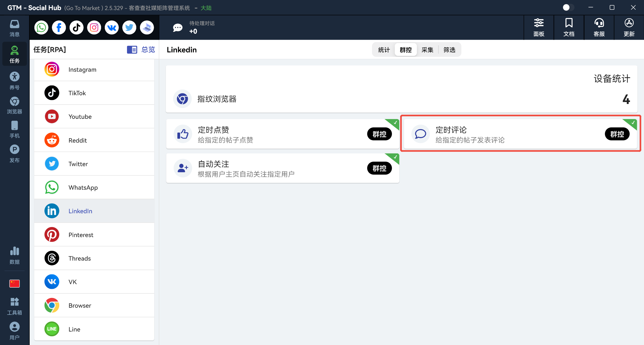The height and width of the screenshot is (345, 644).
Task: Click 群控 button for 自动关注
Action: [379, 168]
